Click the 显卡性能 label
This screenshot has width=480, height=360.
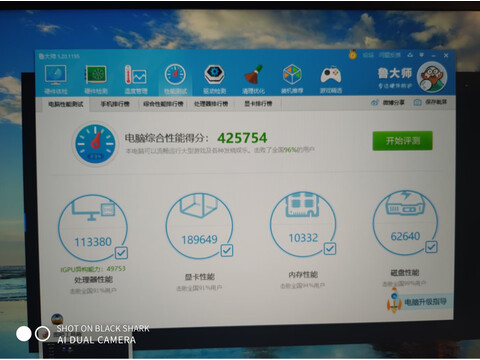[x=200, y=277]
